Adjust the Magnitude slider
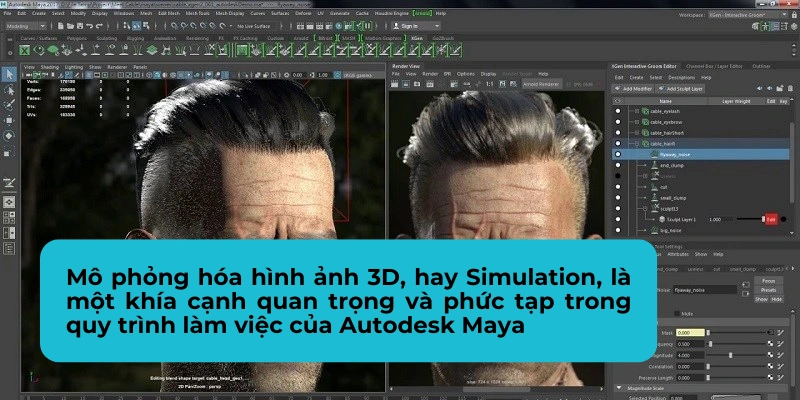 click(736, 355)
